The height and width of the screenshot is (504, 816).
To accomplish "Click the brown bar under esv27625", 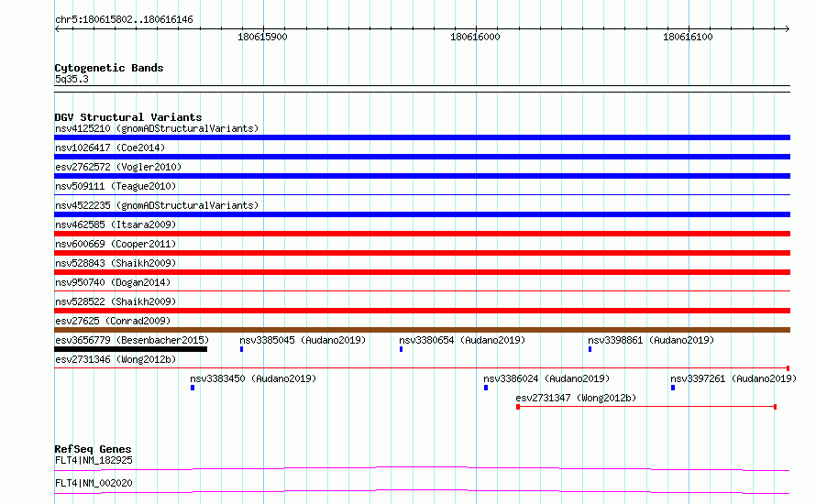I will point(422,330).
